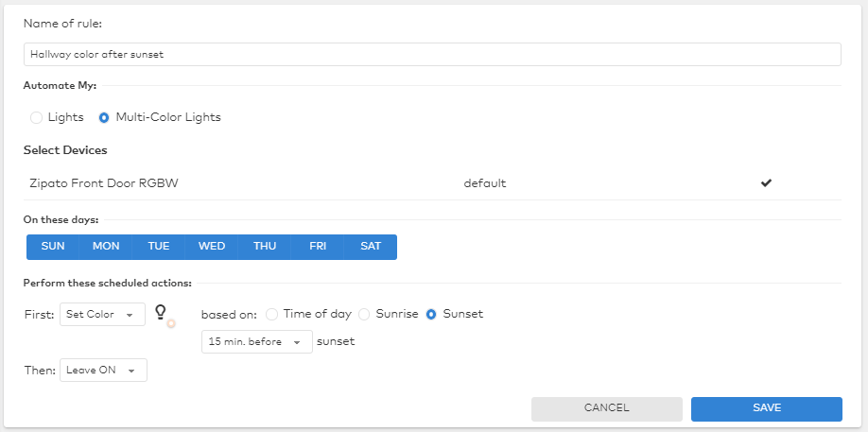Toggle the THU day button
The image size is (868, 432).
click(x=265, y=247)
